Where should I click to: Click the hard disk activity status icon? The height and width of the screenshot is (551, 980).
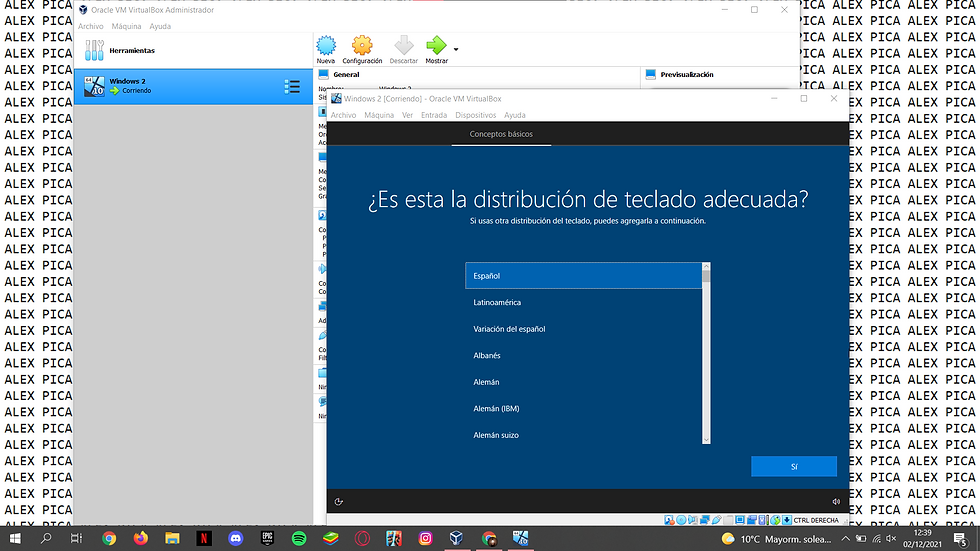[x=669, y=520]
